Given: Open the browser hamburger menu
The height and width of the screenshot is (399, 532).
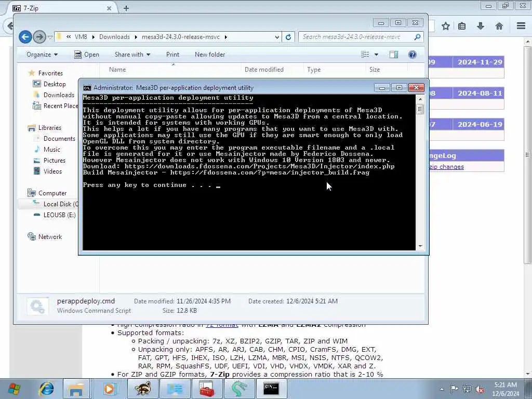Looking at the screenshot, I should click(521, 26).
